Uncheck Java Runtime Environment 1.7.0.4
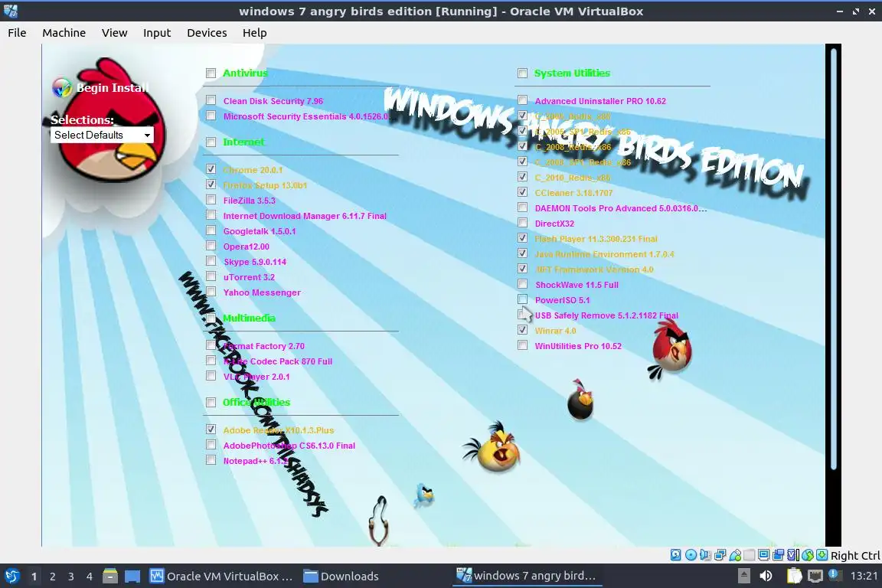This screenshot has height=588, width=882. click(x=523, y=253)
